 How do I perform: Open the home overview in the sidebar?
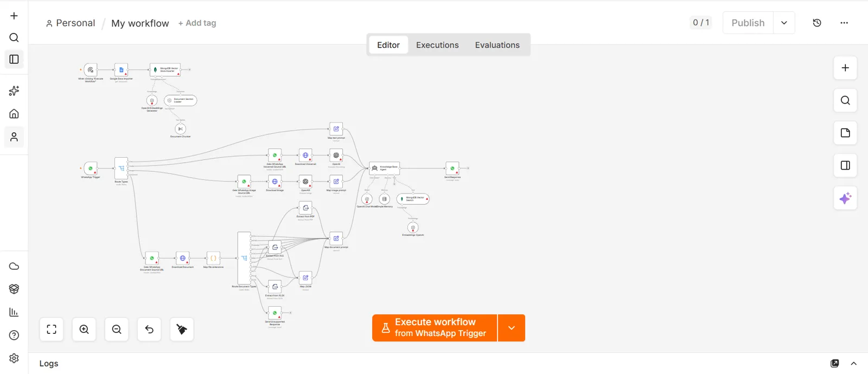pyautogui.click(x=14, y=114)
